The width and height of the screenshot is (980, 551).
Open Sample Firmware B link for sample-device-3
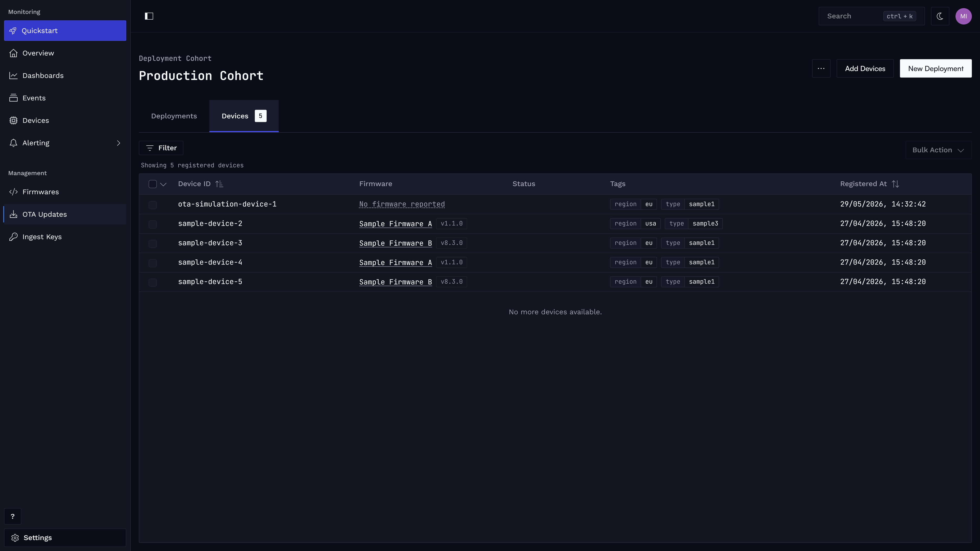pos(395,243)
